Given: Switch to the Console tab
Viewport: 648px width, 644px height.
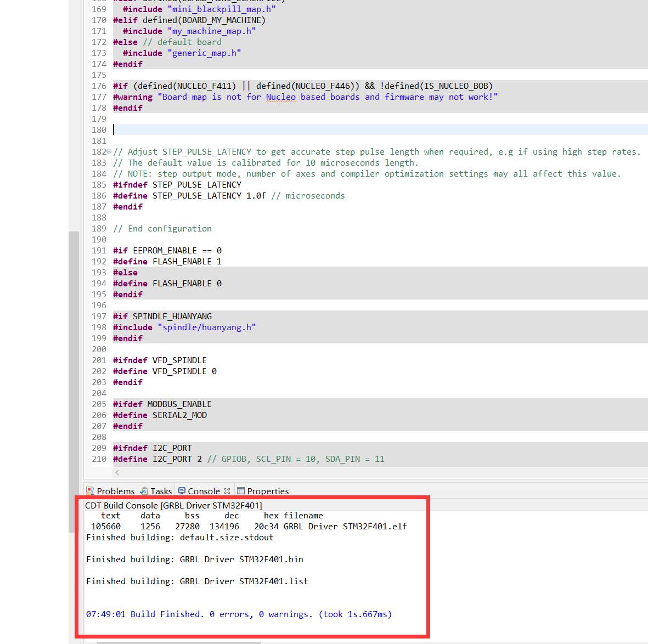Looking at the screenshot, I should pos(203,491).
